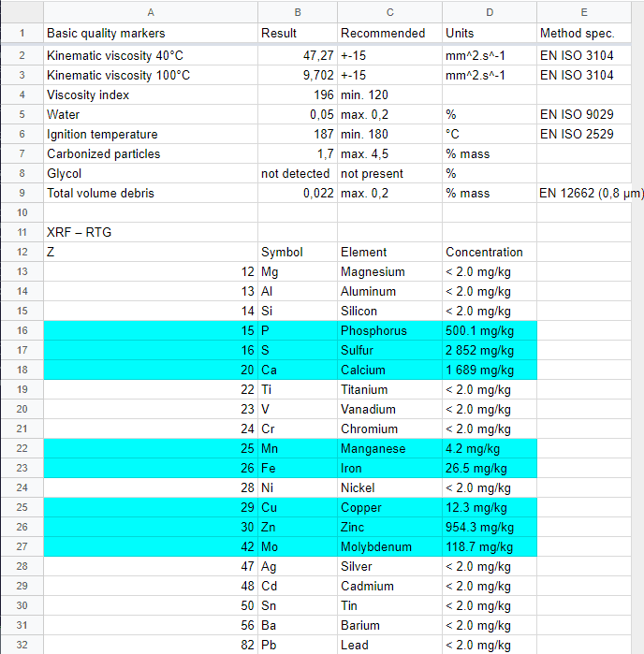Click the 'Method spec.' cell
The width and height of the screenshot is (644, 654).
coord(584,33)
